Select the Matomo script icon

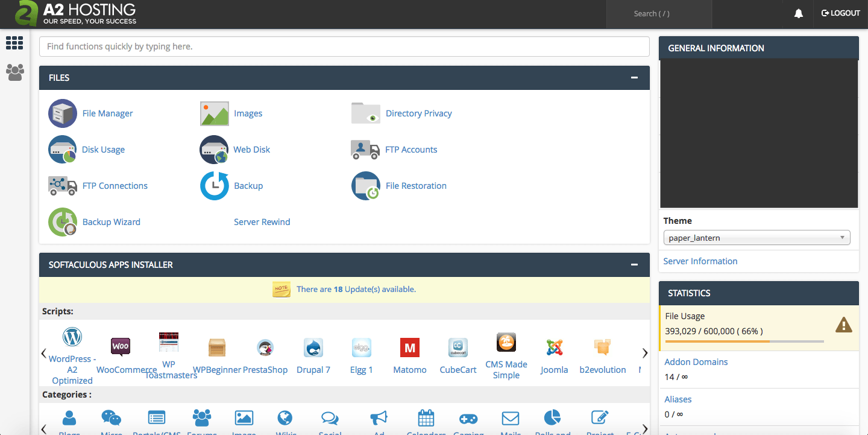pos(410,347)
